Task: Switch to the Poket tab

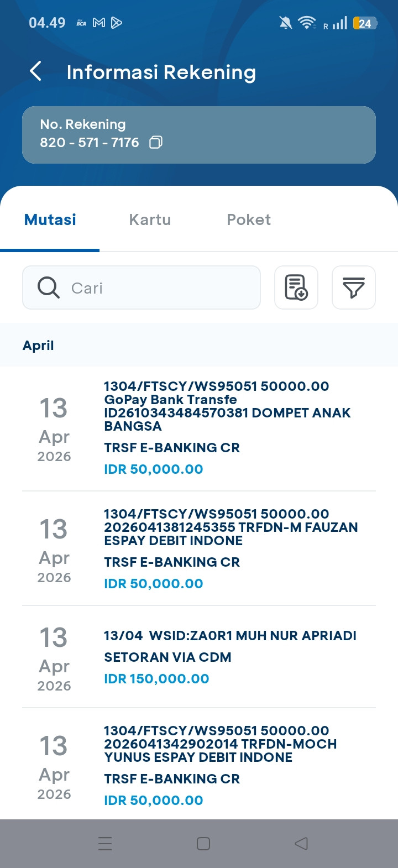Action: (x=249, y=220)
